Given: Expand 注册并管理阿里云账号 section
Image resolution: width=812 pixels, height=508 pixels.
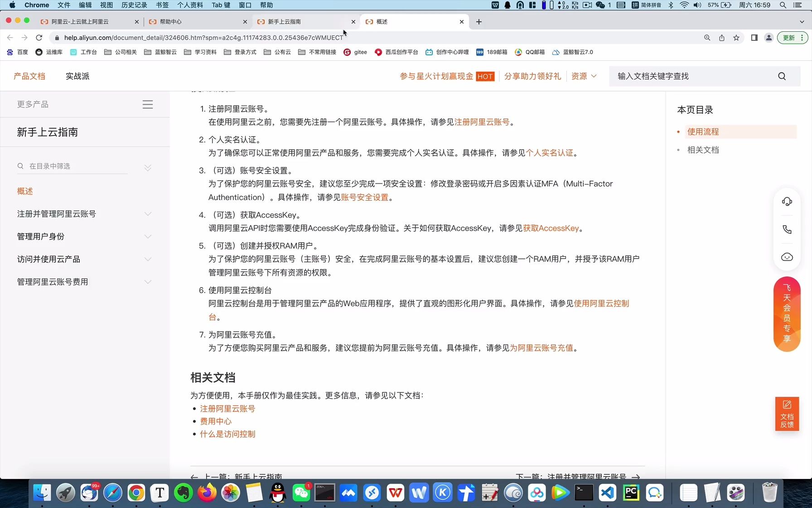Looking at the screenshot, I should click(x=148, y=214).
